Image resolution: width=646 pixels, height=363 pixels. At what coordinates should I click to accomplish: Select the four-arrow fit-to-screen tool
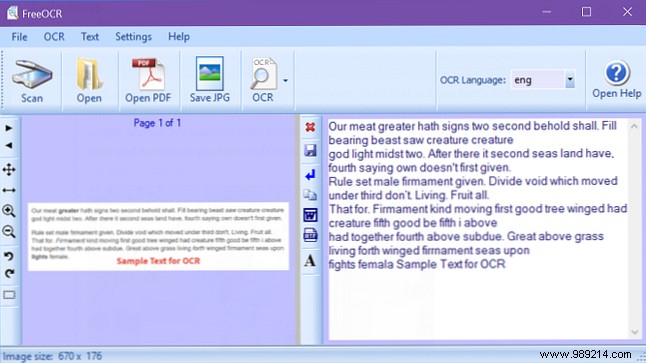(9, 169)
